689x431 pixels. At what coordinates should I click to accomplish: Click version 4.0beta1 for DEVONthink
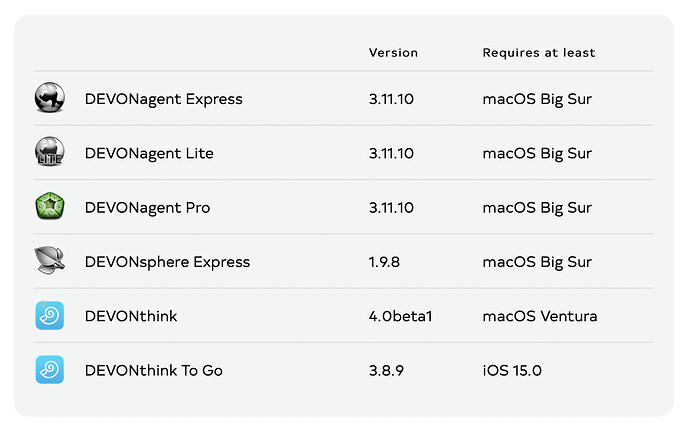point(400,316)
